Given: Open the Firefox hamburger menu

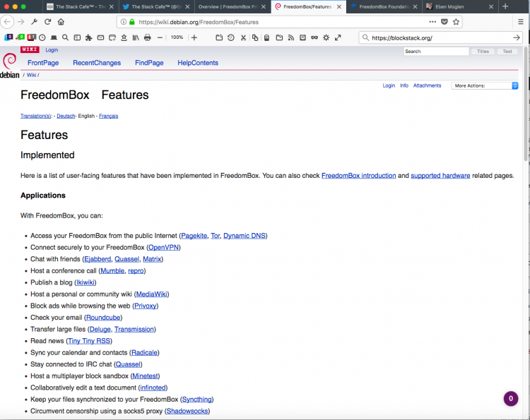Looking at the screenshot, I should pyautogui.click(x=521, y=22).
